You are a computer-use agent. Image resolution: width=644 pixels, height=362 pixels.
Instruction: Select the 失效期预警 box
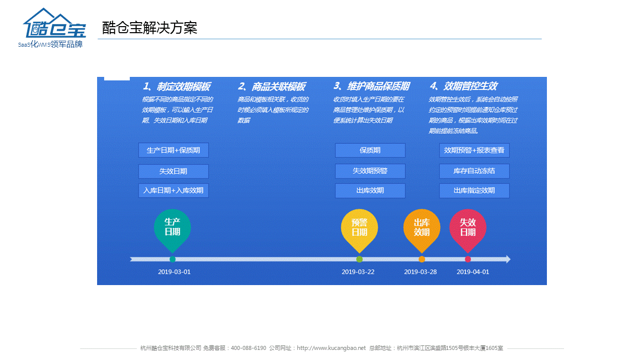point(370,171)
